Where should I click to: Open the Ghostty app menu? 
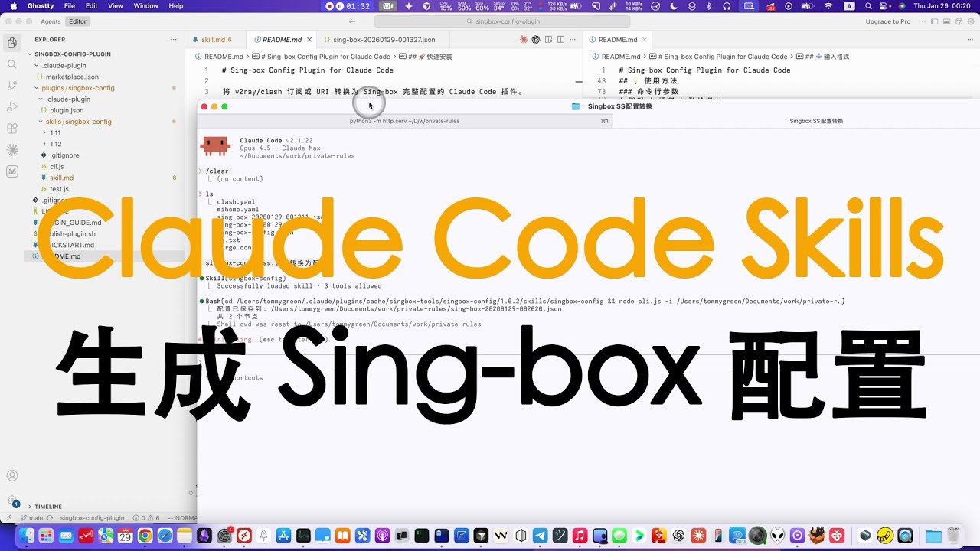(x=41, y=6)
